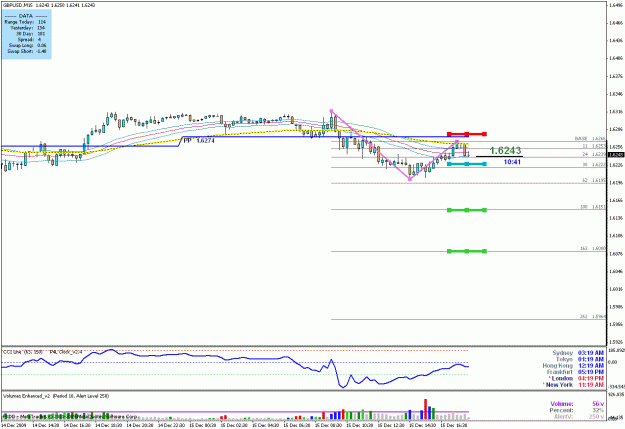Click the Range Today value row
Screen dimensions: 625x429
(x=25, y=22)
